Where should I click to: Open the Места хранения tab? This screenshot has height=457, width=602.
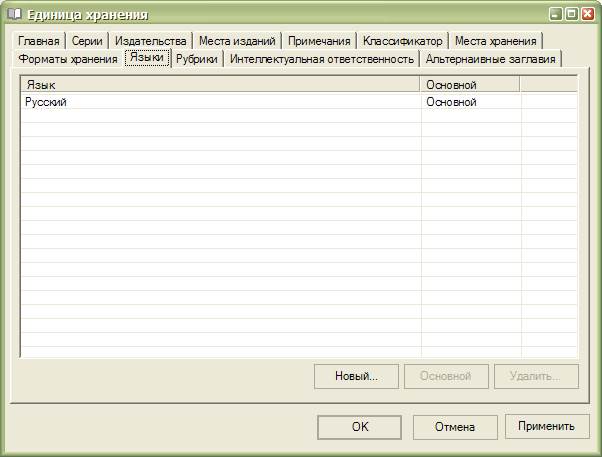[x=495, y=41]
